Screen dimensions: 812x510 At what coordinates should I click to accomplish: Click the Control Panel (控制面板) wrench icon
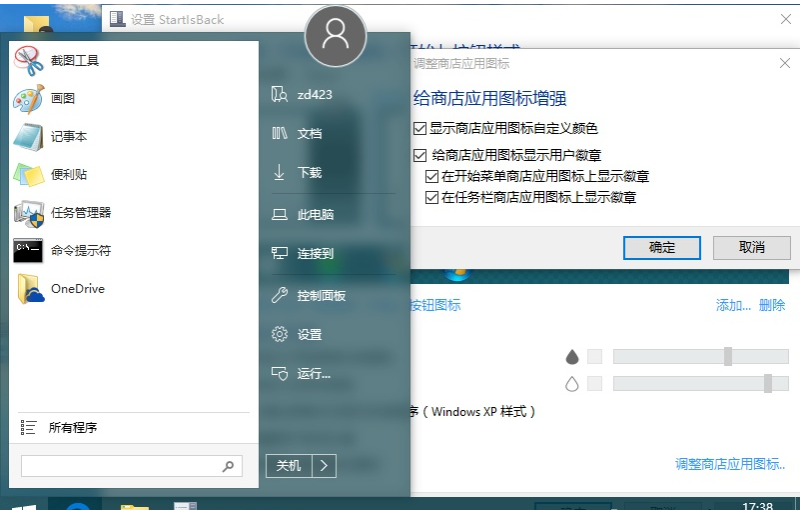(280, 295)
